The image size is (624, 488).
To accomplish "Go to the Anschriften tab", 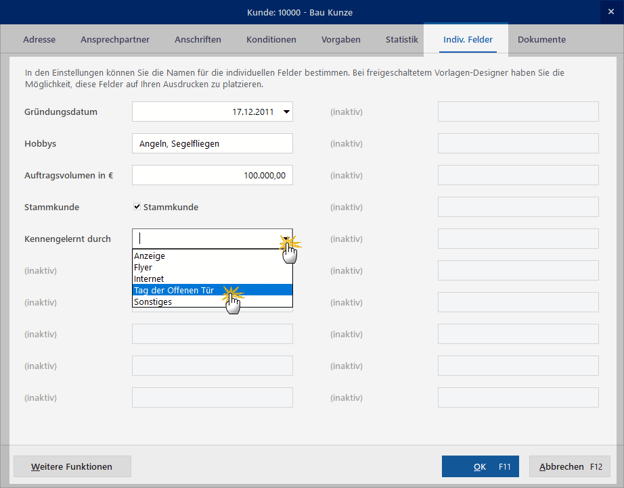I will pos(198,40).
